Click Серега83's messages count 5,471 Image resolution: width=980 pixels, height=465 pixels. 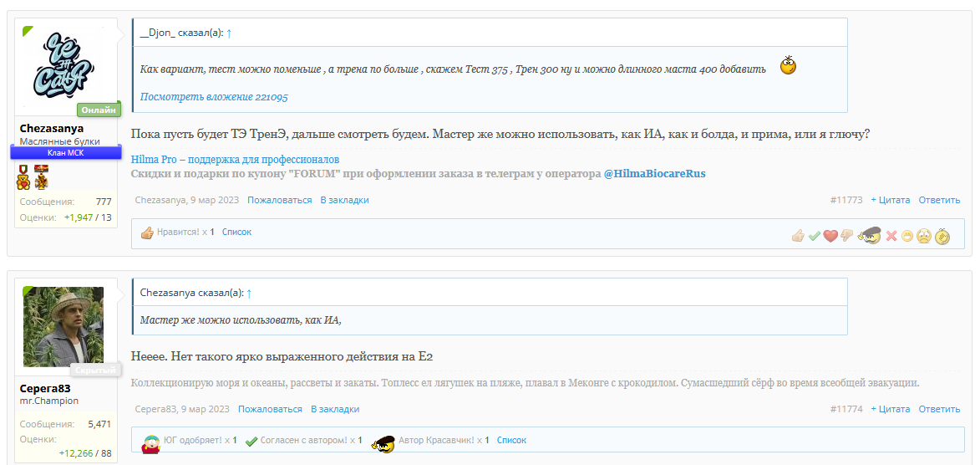[x=99, y=424]
